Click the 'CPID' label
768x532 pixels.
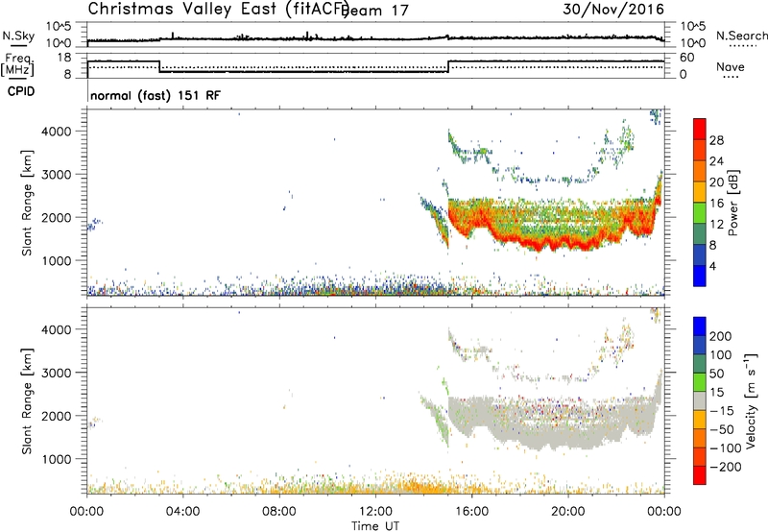click(x=21, y=91)
